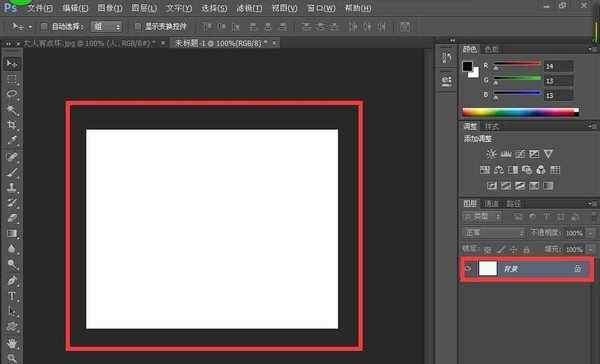600x364 pixels.
Task: Select the Lasso tool
Action: click(12, 94)
